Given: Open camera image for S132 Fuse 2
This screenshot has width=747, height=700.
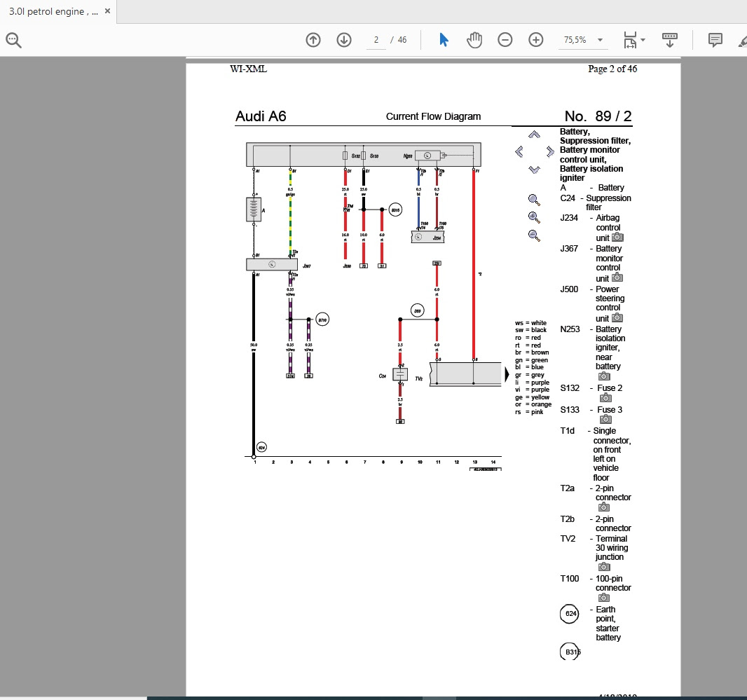Looking at the screenshot, I should 605,397.
